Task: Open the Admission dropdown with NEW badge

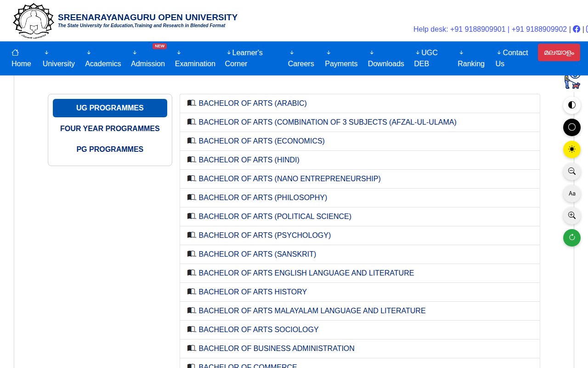Action: [148, 58]
